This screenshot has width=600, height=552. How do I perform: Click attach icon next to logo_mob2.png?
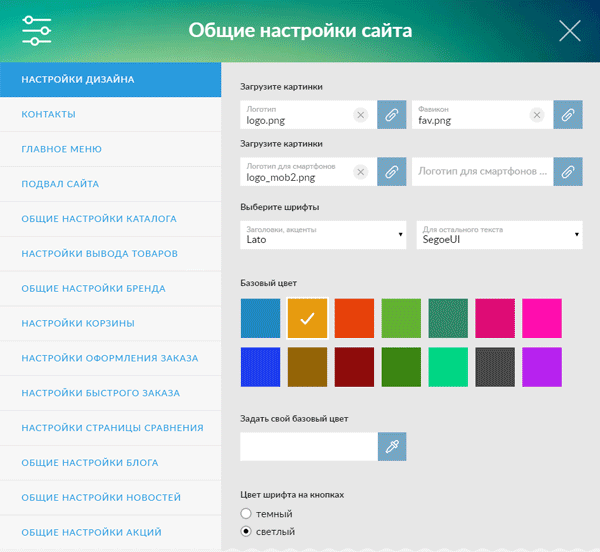pyautogui.click(x=392, y=172)
